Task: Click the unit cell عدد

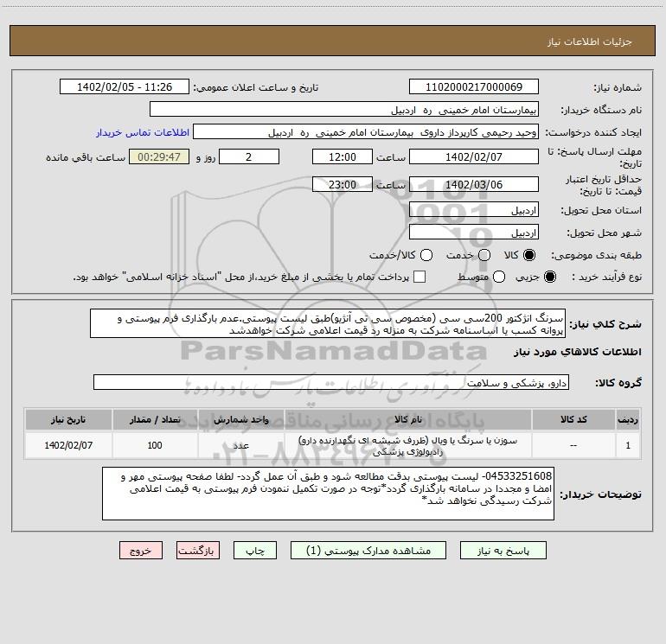Action: coord(240,445)
